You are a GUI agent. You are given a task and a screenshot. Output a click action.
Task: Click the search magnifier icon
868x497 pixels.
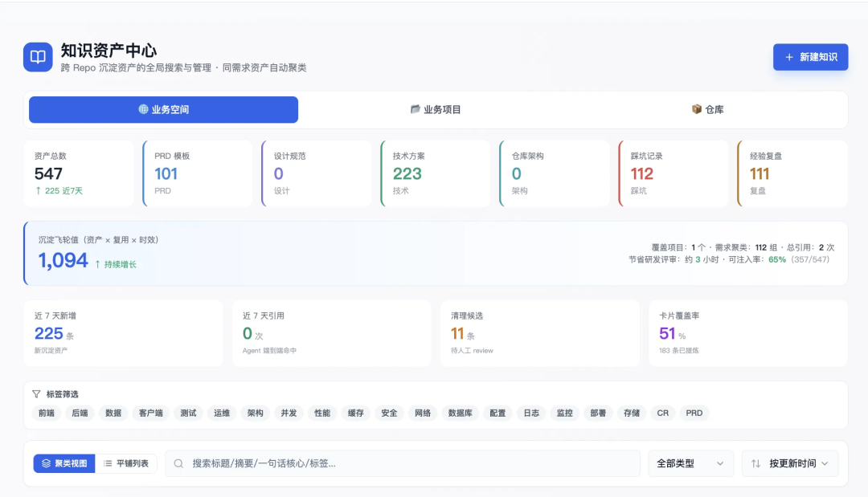pyautogui.click(x=178, y=463)
